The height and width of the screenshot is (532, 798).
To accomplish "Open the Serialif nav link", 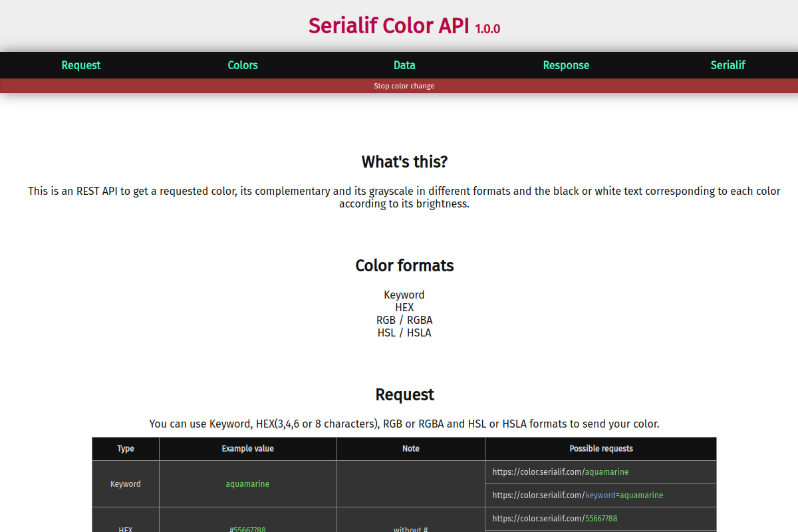I will pyautogui.click(x=728, y=65).
